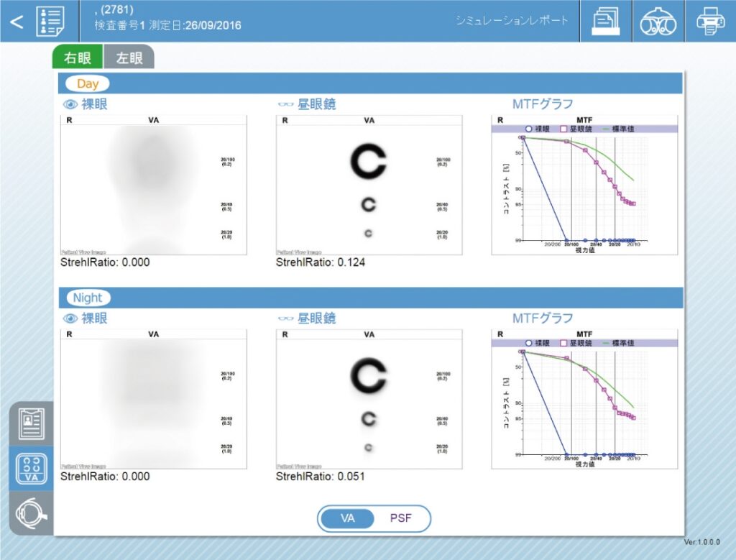Open the patient list icon

50,21
